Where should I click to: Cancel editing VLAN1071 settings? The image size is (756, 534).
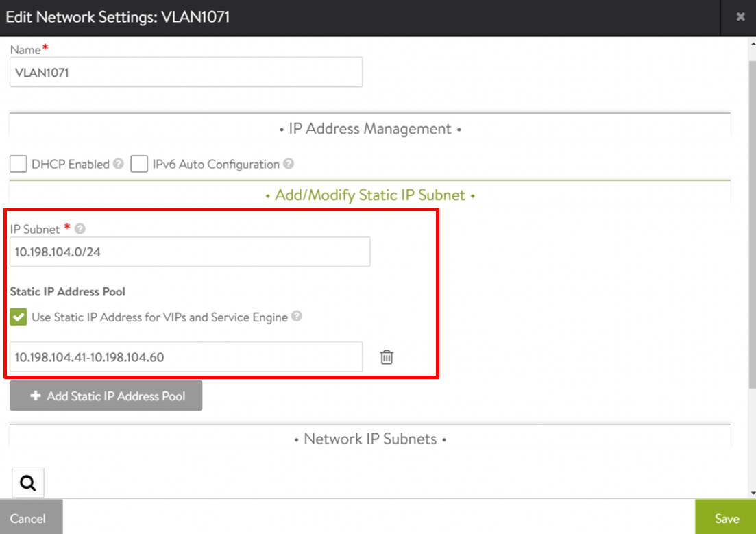[28, 518]
